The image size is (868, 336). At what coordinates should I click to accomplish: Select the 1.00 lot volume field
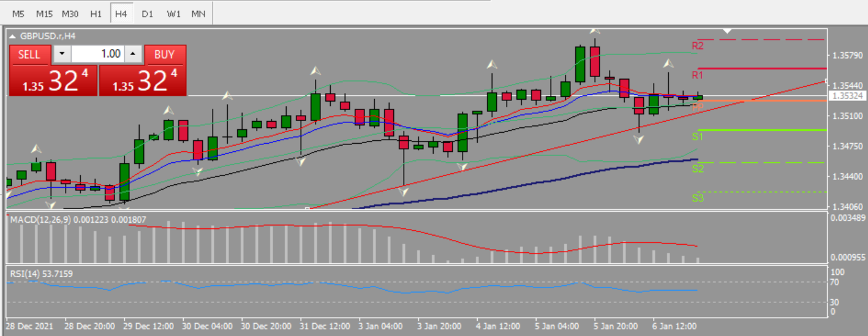coord(97,54)
